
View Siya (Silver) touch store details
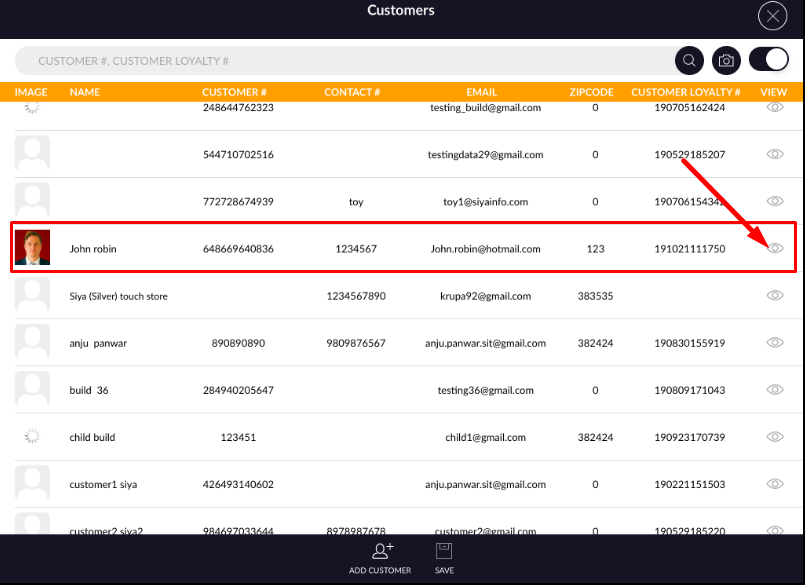click(x=774, y=295)
